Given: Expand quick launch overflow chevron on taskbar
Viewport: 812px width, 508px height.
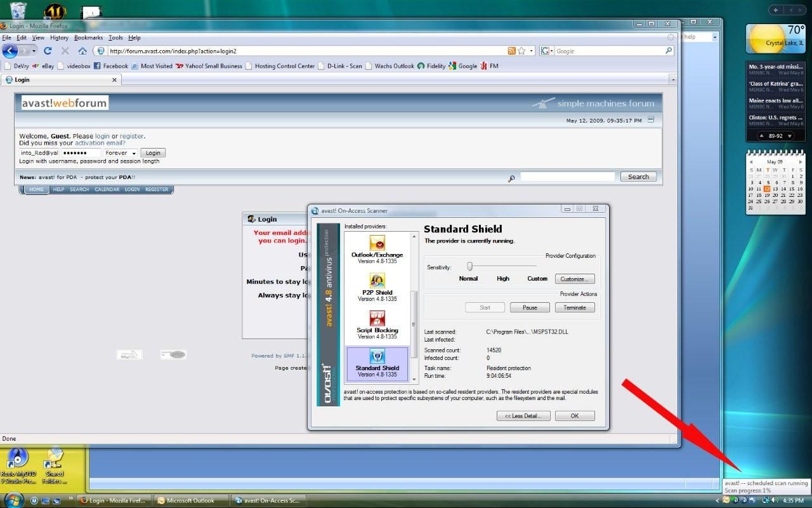Looking at the screenshot, I should pos(71,497).
